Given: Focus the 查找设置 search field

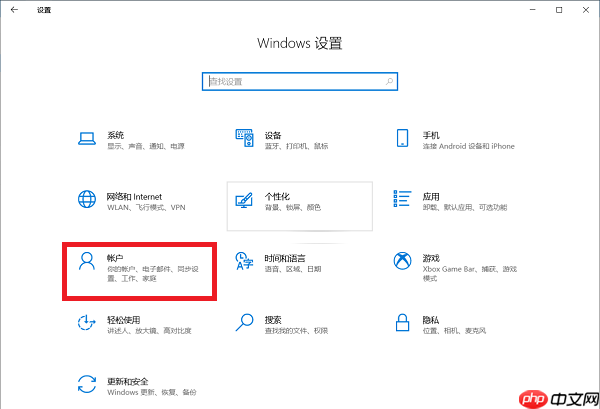Looking at the screenshot, I should pos(300,81).
